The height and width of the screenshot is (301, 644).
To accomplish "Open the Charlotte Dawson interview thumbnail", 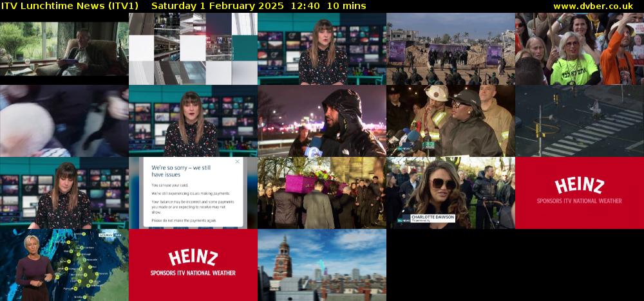I will (x=451, y=193).
